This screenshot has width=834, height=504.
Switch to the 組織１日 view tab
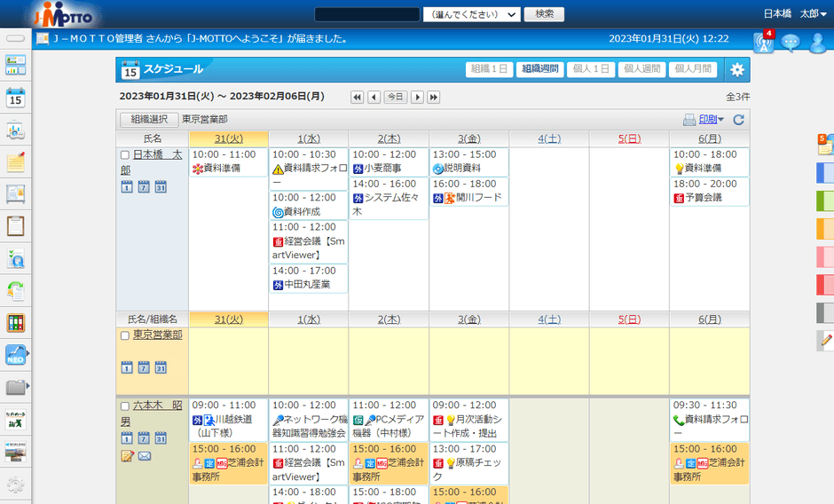point(490,69)
